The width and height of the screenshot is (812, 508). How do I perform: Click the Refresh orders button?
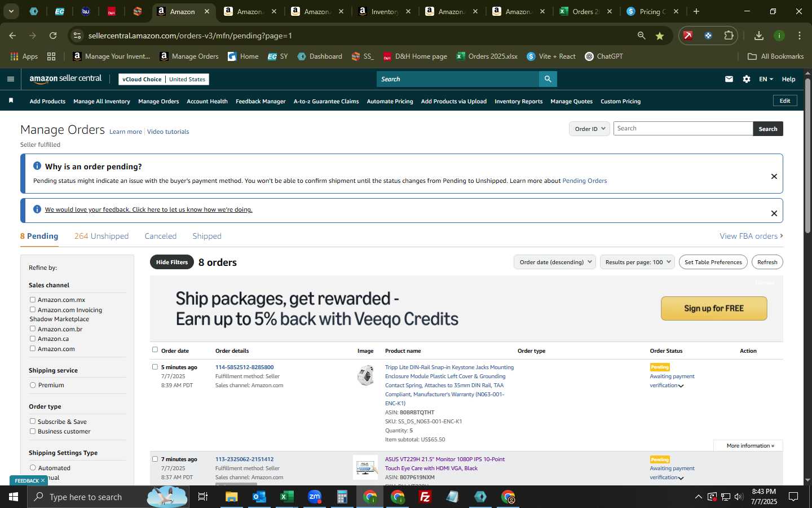tap(767, 262)
